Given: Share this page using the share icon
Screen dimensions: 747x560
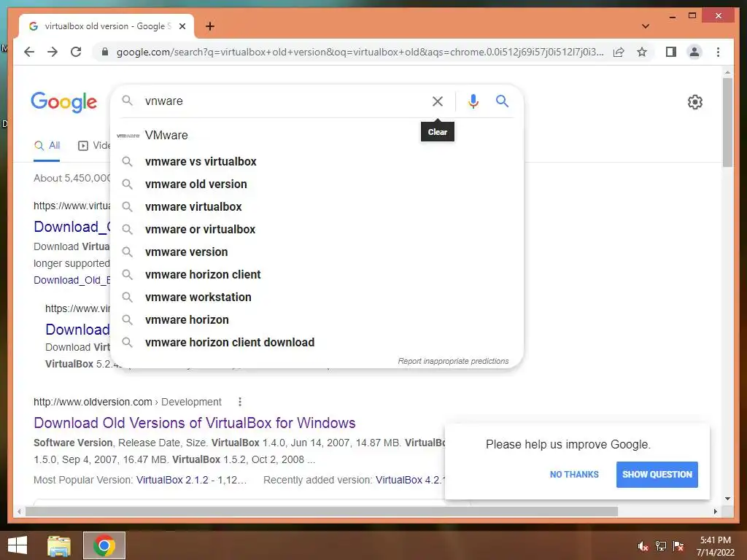Looking at the screenshot, I should tap(619, 52).
